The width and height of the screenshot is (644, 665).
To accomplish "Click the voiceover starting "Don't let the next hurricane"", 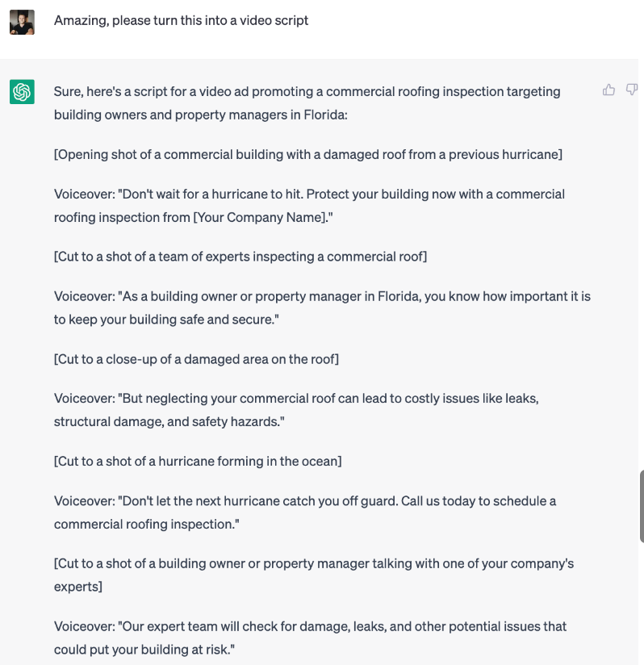I will pos(305,501).
